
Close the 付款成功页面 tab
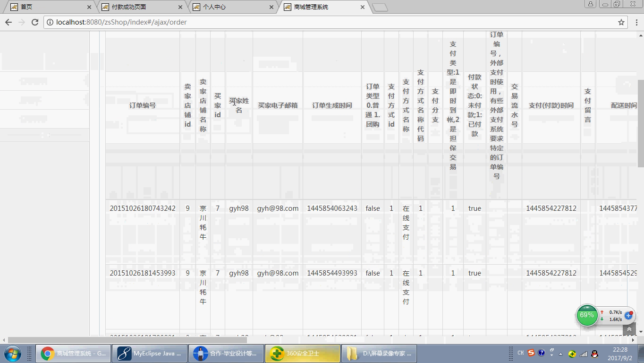[180, 7]
